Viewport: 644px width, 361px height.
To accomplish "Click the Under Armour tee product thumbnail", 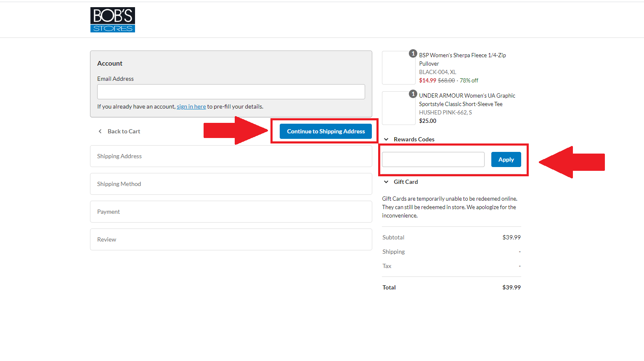I will (x=398, y=109).
